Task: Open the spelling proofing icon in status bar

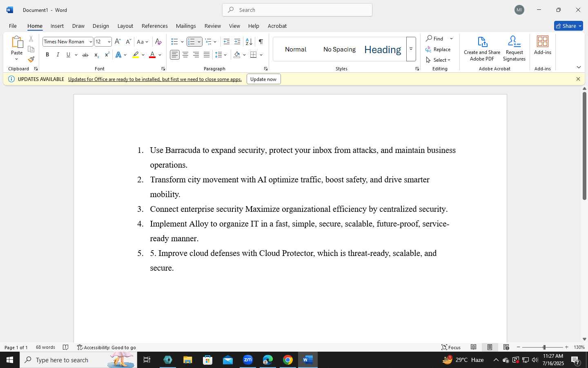Action: click(66, 348)
